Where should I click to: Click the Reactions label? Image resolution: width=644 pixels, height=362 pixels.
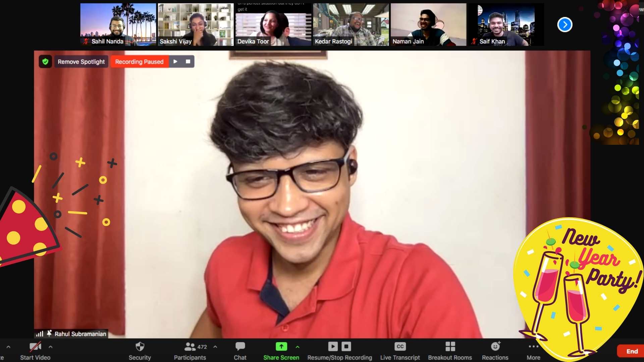tap(495, 358)
